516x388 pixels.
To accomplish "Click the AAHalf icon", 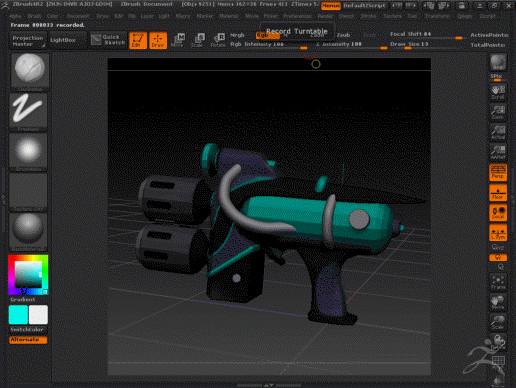I will coord(498,152).
